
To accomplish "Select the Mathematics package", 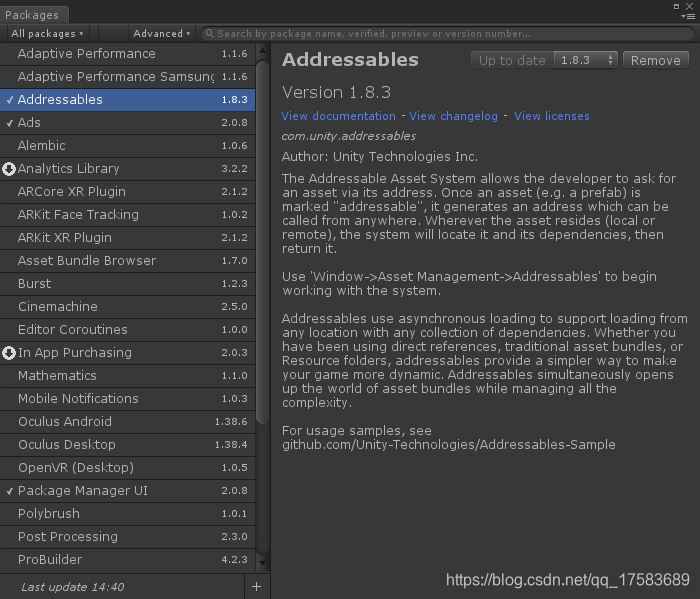I will 128,375.
